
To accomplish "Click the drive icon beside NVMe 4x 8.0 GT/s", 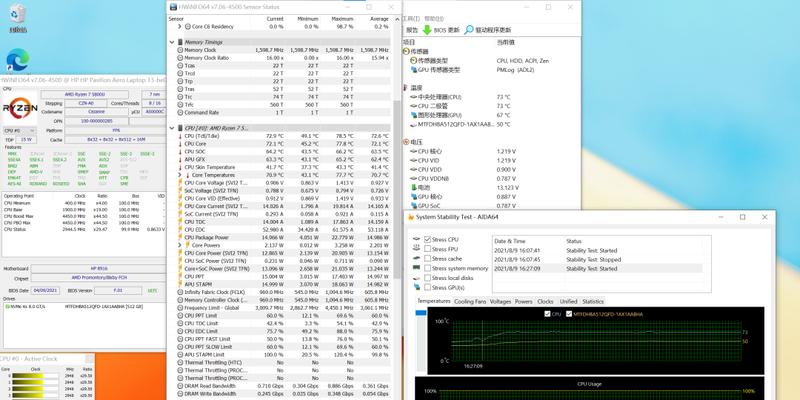I will pyautogui.click(x=7, y=307).
